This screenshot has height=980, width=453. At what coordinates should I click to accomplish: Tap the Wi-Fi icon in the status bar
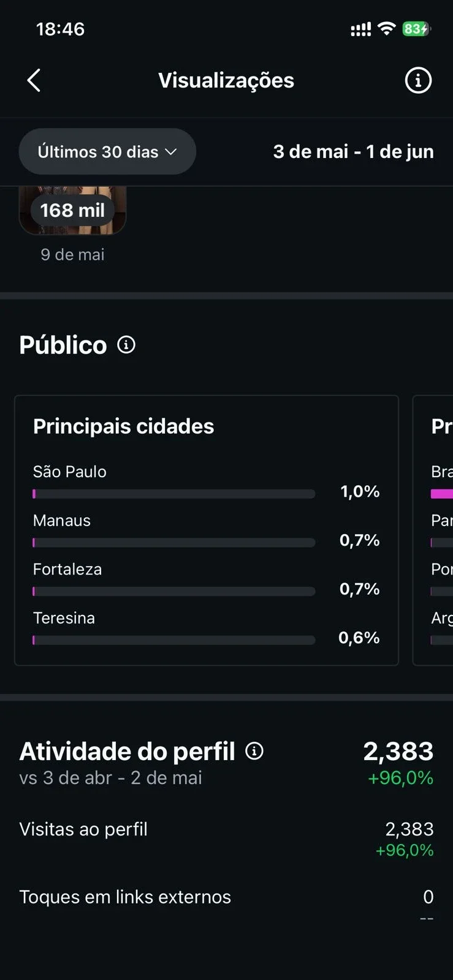pyautogui.click(x=386, y=28)
